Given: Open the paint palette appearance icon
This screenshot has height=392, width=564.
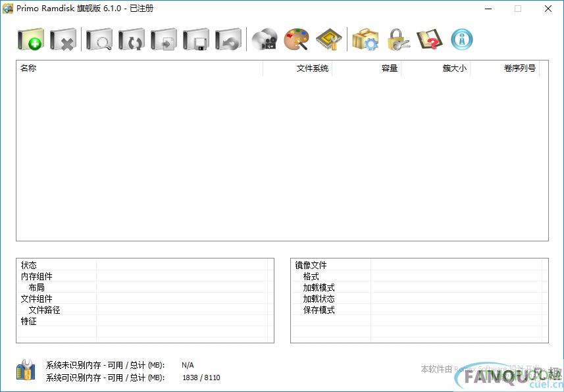Looking at the screenshot, I should [x=296, y=39].
